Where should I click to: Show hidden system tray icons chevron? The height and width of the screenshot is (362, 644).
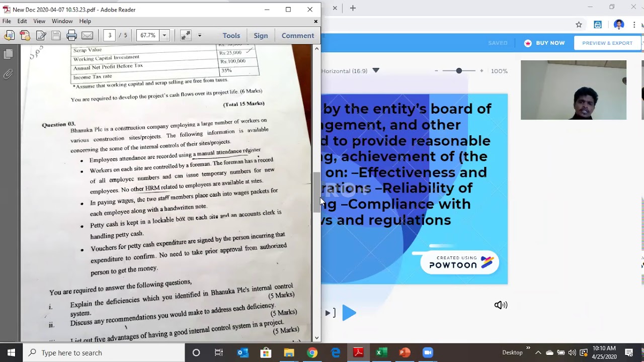(538, 352)
